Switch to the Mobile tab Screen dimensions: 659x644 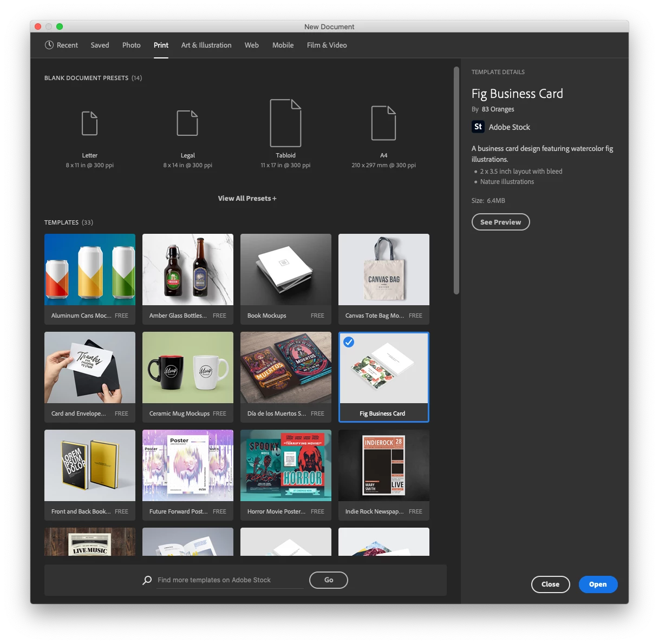(x=283, y=45)
